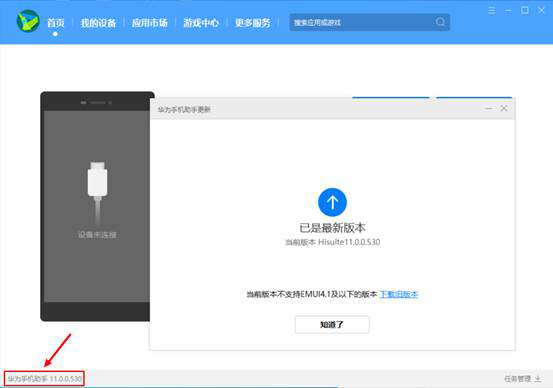Click the 下载旧版本 link
The image size is (553, 388).
pyautogui.click(x=399, y=294)
